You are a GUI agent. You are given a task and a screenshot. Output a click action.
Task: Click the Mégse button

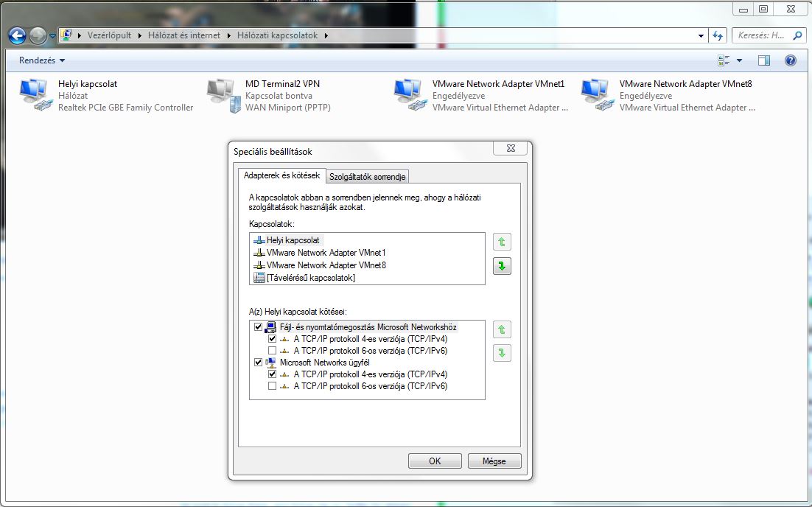click(494, 461)
